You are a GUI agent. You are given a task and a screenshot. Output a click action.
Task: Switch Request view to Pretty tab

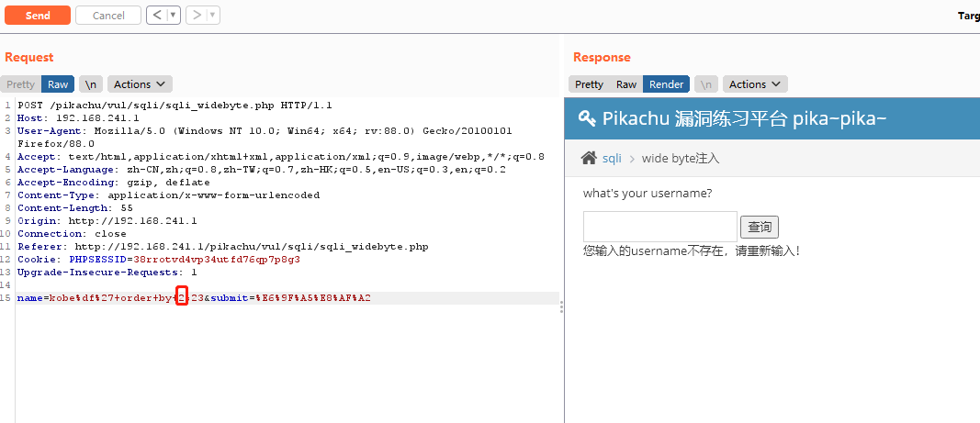[20, 84]
